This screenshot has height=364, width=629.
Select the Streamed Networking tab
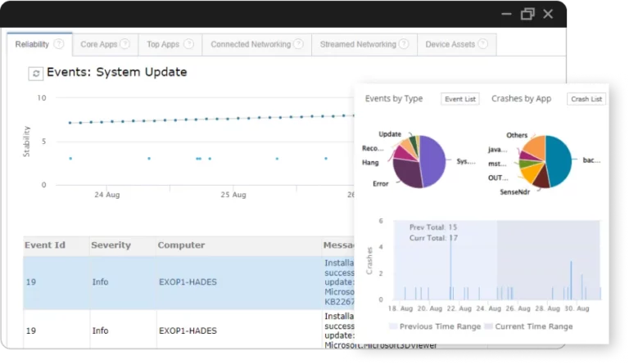point(364,44)
